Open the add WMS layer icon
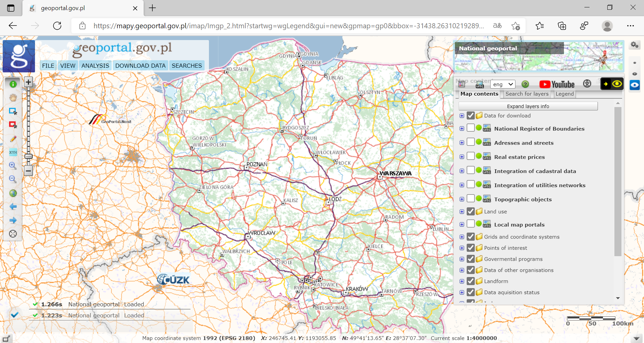This screenshot has height=343, width=644. click(x=479, y=84)
